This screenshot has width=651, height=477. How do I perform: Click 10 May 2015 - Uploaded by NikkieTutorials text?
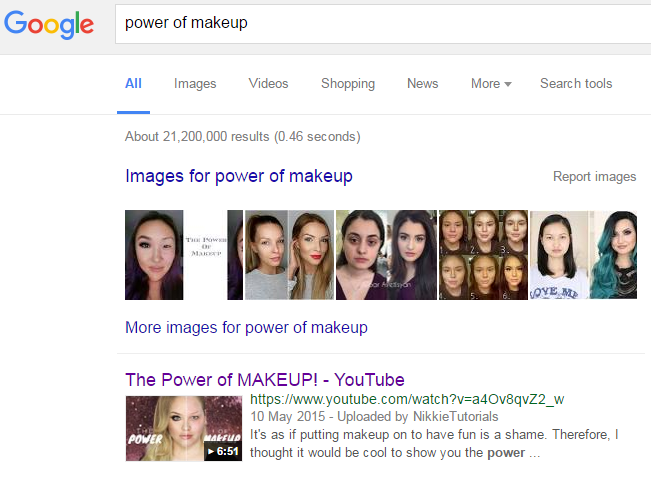point(374,416)
